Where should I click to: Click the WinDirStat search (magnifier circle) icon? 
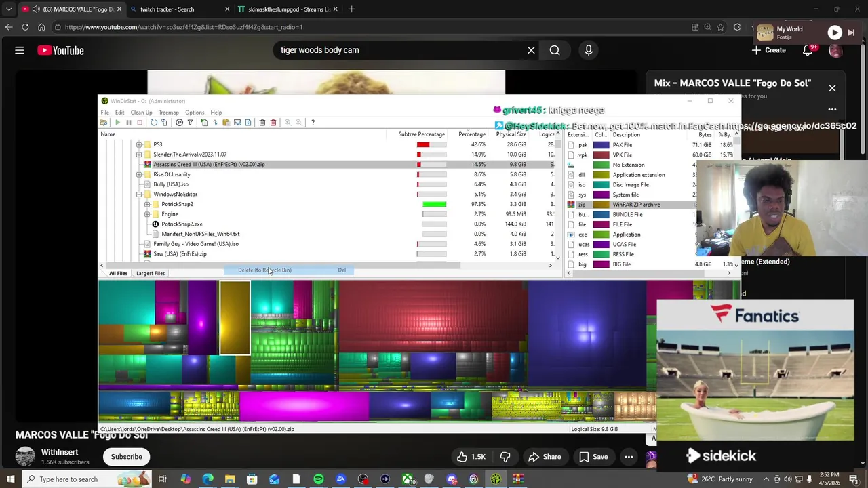(179, 123)
